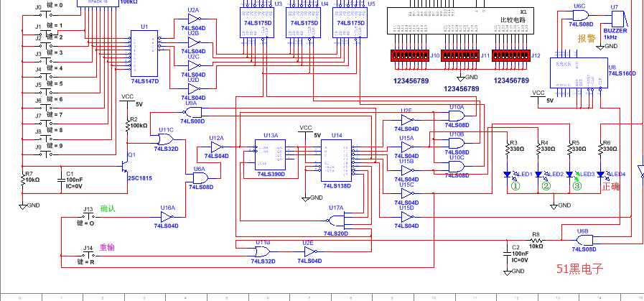Screen dimensions: 644x301
Task: Click the green-lit LED3 diode symbol
Action: point(569,175)
